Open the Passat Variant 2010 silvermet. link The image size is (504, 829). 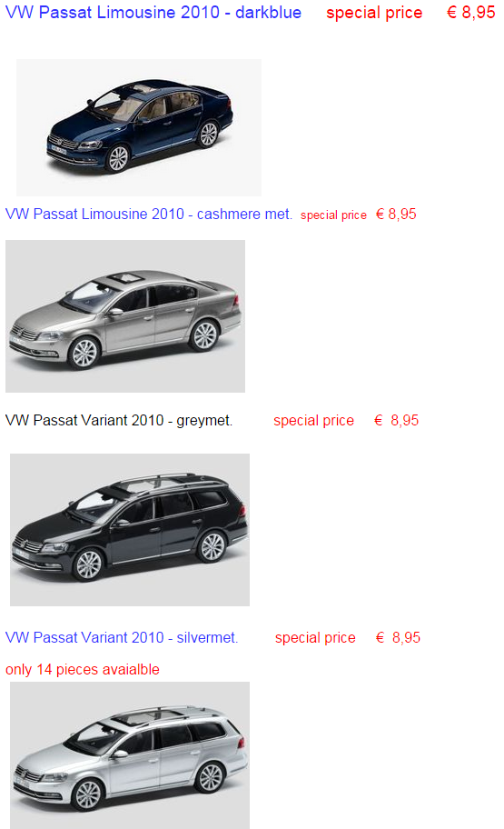(x=122, y=637)
